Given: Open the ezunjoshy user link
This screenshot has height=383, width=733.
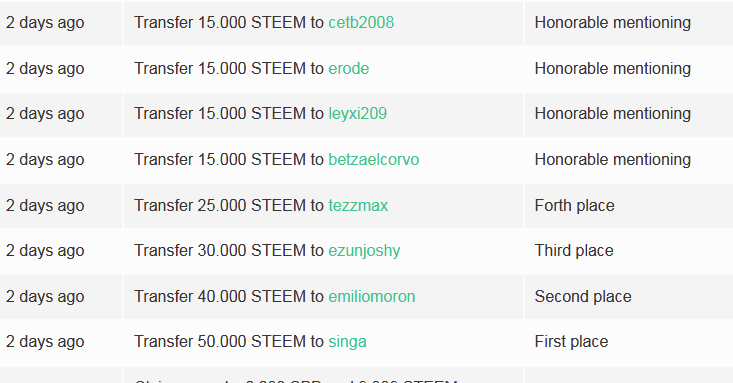Looking at the screenshot, I should (x=364, y=251).
